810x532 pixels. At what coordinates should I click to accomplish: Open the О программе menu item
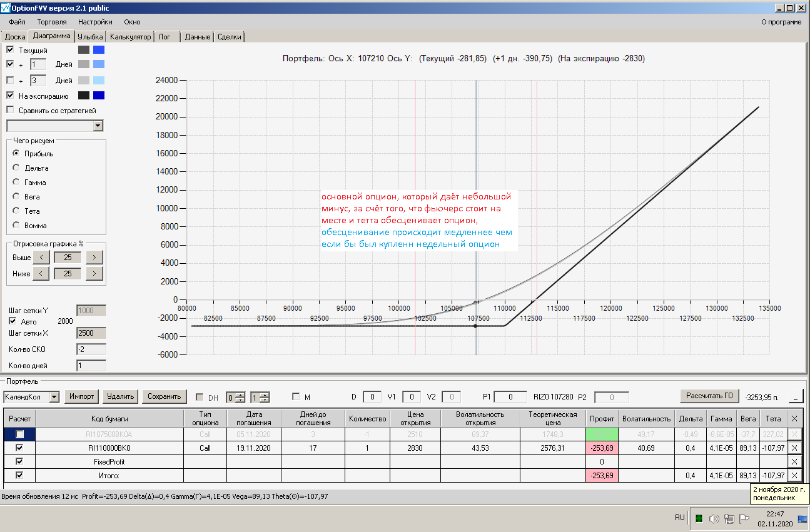tap(781, 22)
